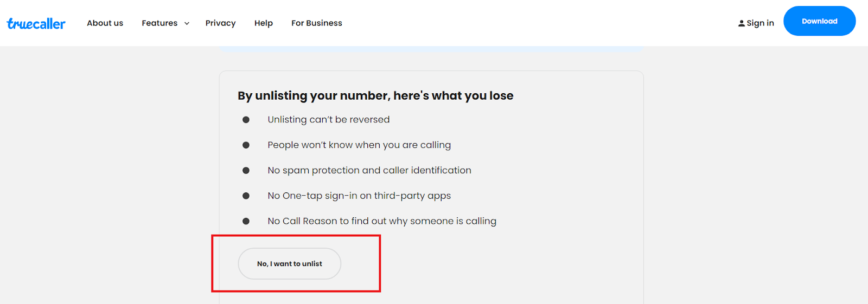
Task: Click bullet beside No spam protection item
Action: coord(246,170)
